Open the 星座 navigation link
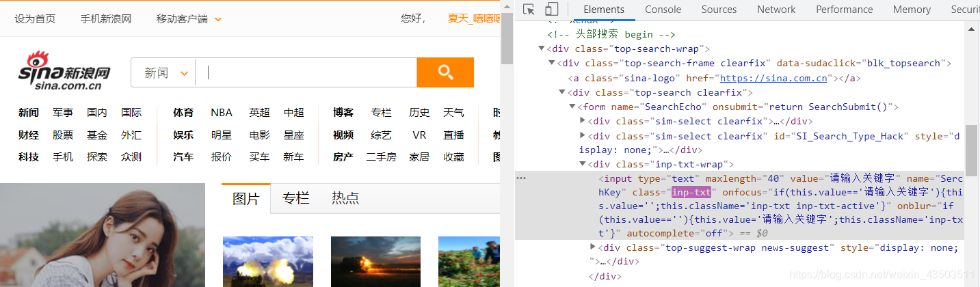 click(293, 135)
